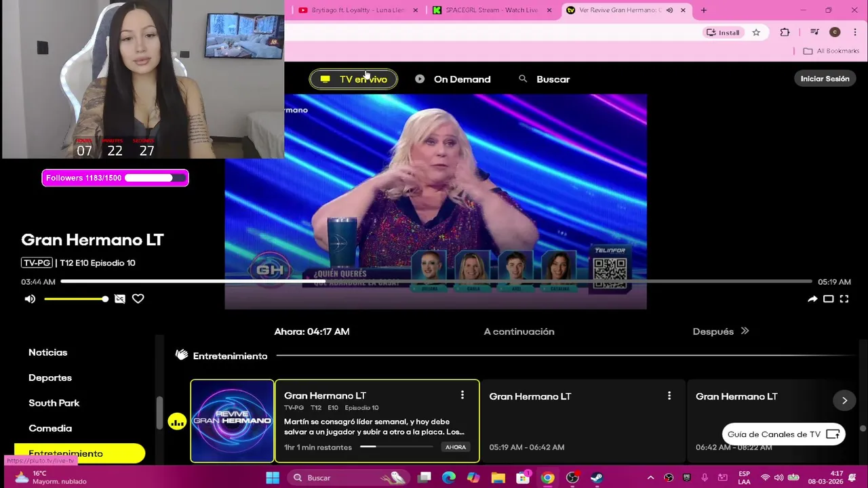Screen dimensions: 868x488
Task: Advance guide with the right chevron arrow
Action: [844, 401]
